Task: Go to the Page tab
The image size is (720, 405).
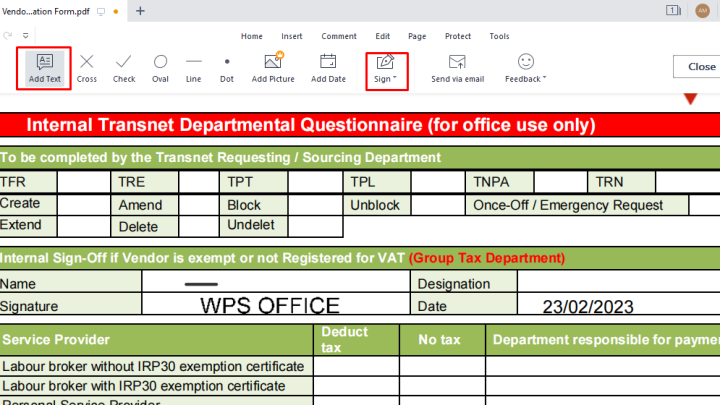Action: pos(417,36)
